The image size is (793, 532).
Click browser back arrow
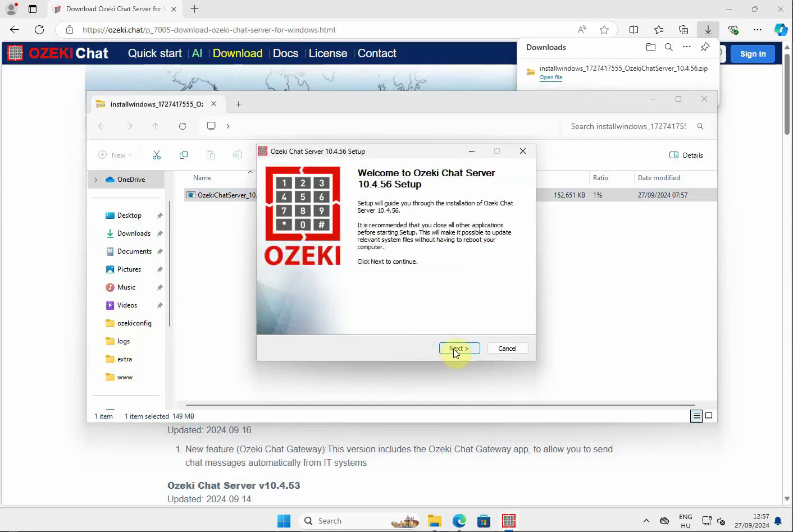[x=15, y=30]
